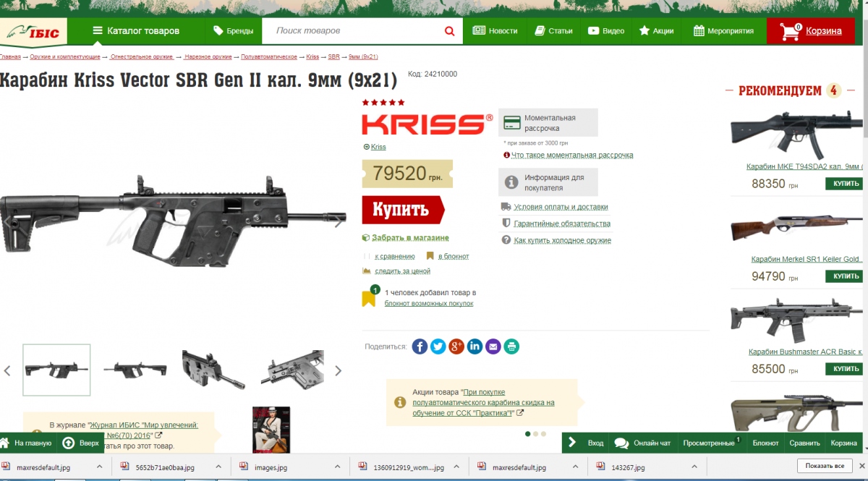Click the print page icon
This screenshot has width=868, height=481.
[511, 346]
